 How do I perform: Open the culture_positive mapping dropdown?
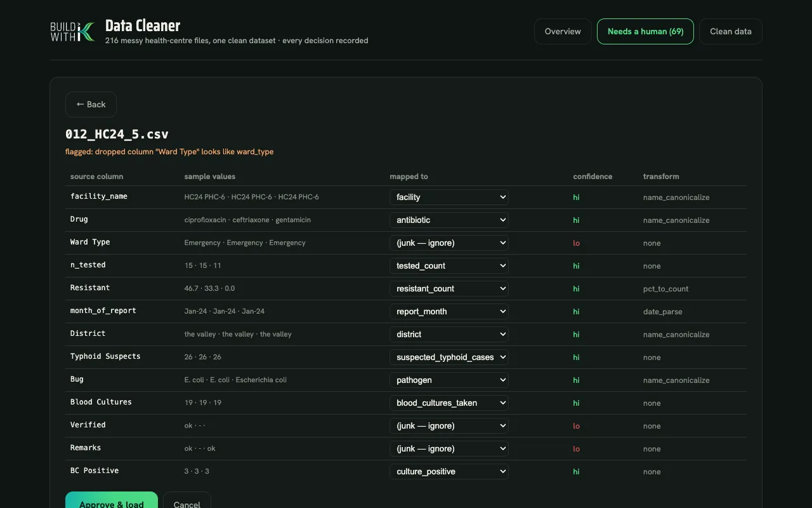pyautogui.click(x=449, y=471)
